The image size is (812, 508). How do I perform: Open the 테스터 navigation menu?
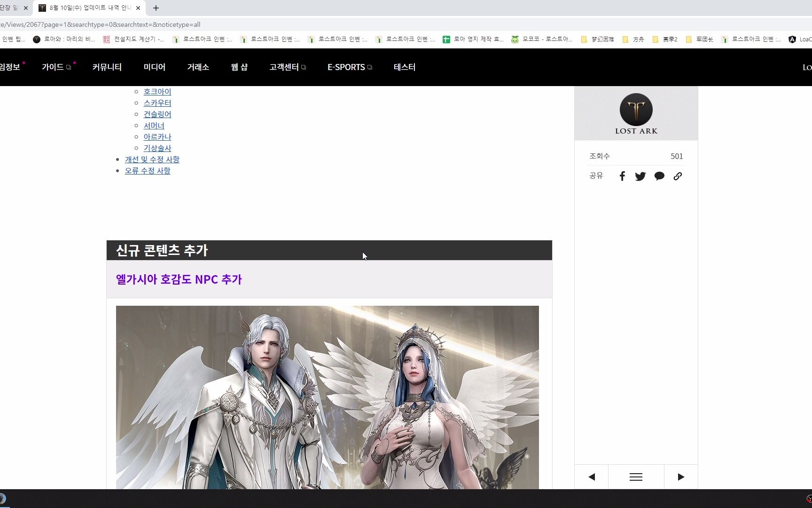405,67
